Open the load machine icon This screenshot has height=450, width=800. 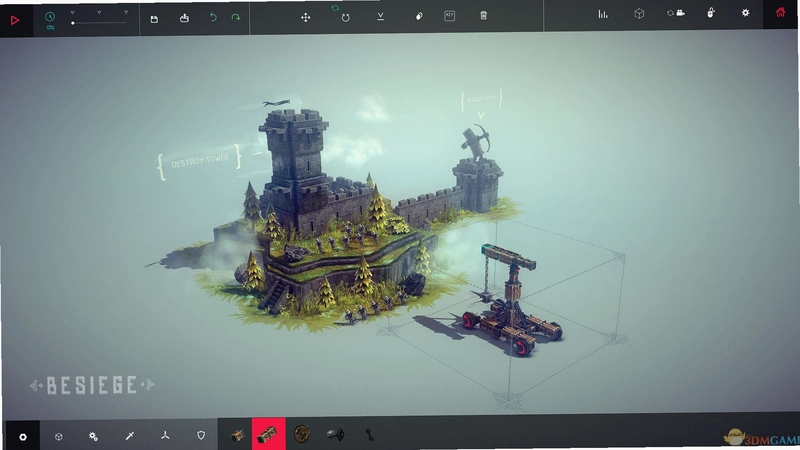click(x=184, y=18)
